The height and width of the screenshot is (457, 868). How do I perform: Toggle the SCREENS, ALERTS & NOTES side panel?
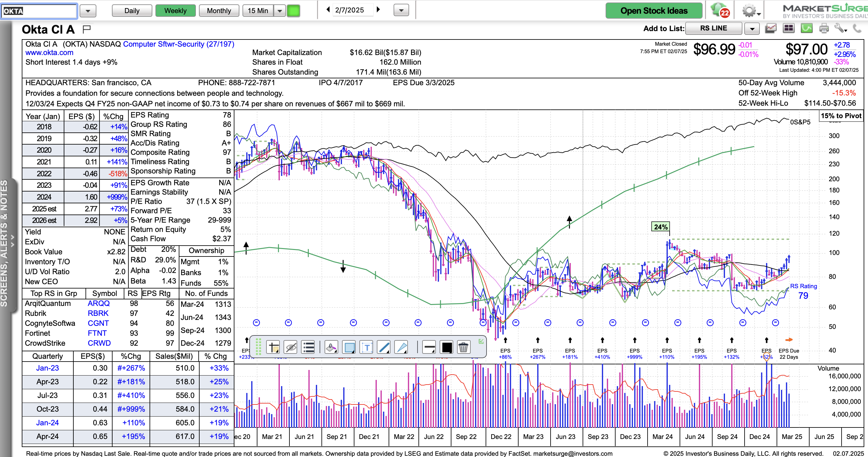coord(7,243)
